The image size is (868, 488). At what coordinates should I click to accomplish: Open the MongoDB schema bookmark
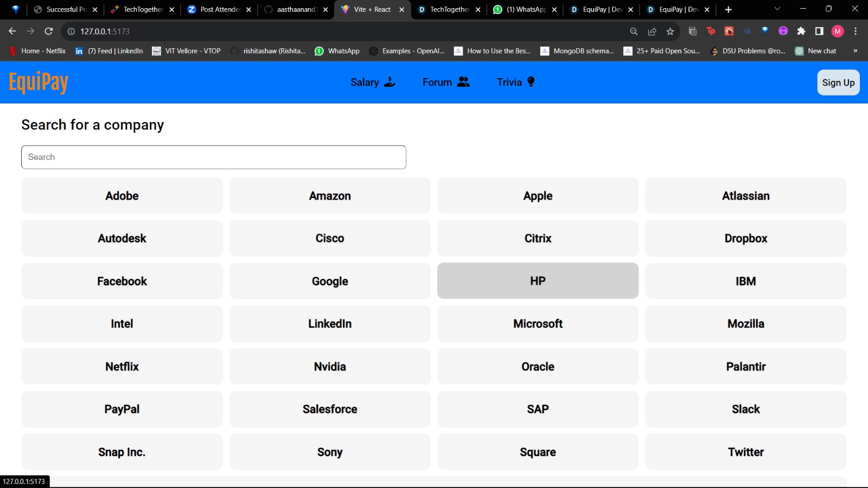tap(577, 51)
